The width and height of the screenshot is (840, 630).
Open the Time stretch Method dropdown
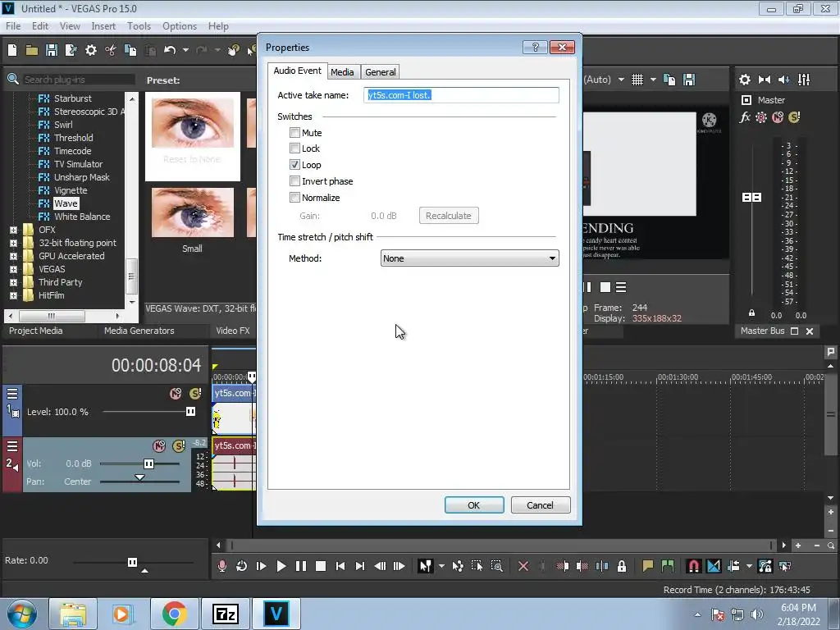coord(469,258)
